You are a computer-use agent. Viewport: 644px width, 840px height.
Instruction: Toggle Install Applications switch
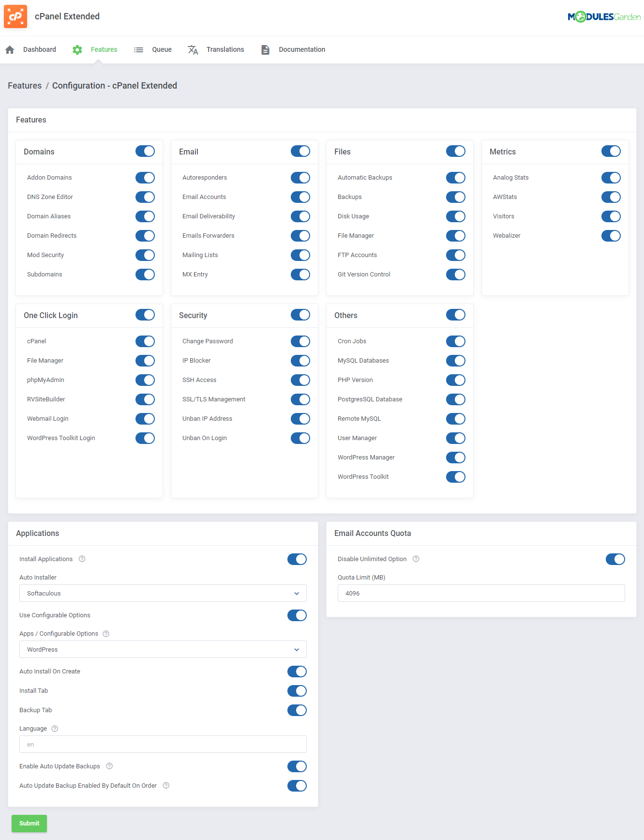(297, 559)
